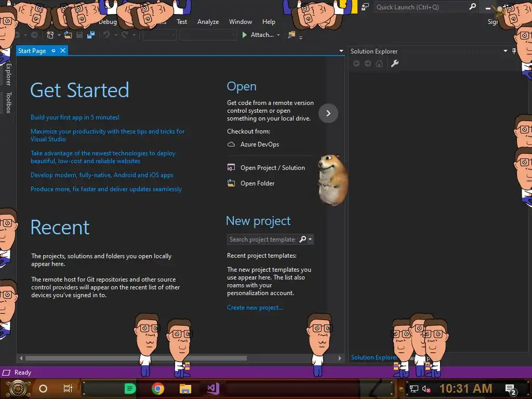532x399 pixels.
Task: Open the 'Maximize your productivity' tips link
Action: click(108, 135)
